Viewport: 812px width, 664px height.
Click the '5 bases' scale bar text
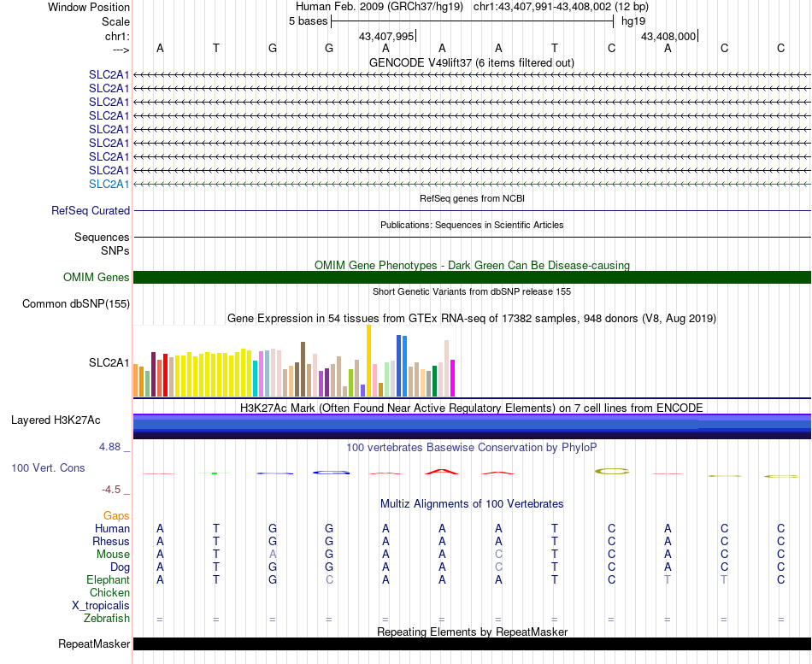308,21
